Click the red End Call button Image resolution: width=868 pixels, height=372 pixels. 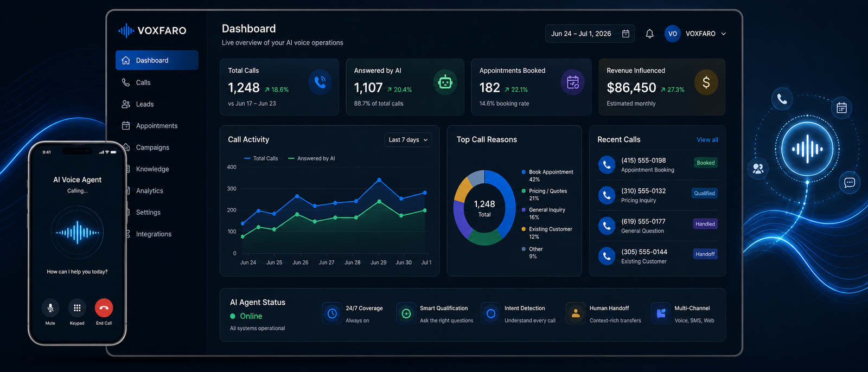point(104,308)
